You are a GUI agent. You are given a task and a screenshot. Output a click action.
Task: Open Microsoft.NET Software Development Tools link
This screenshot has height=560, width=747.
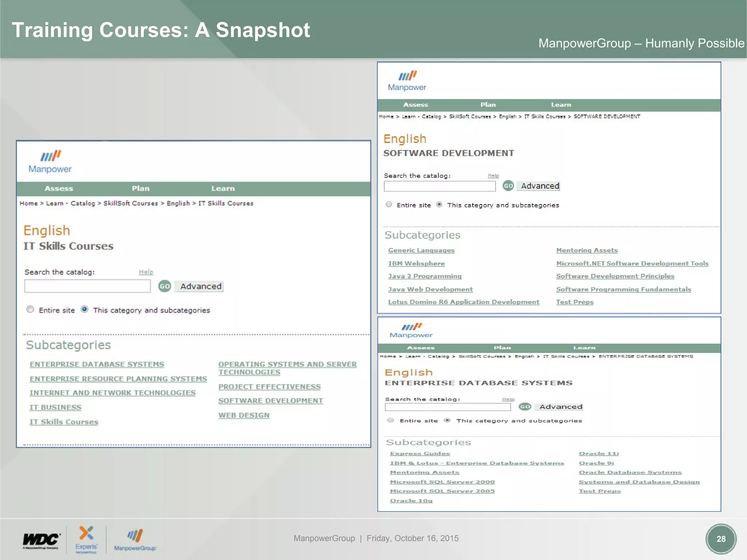tap(632, 263)
